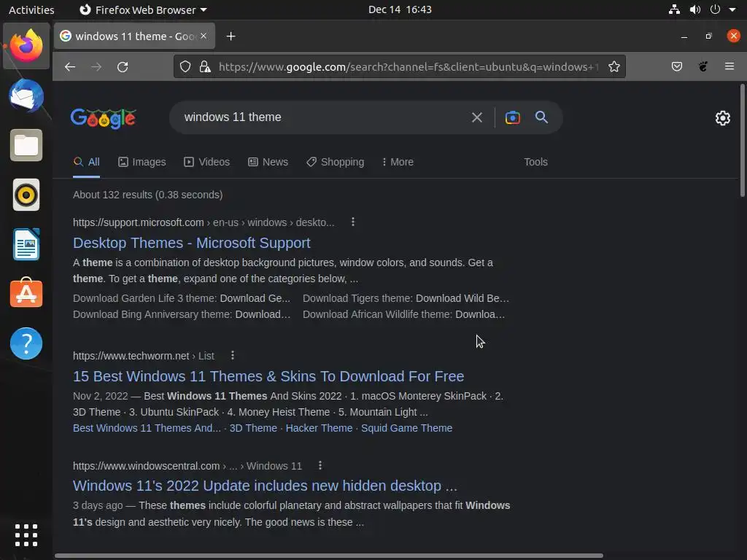Switch to the Shopping tab
The height and width of the screenshot is (560, 747).
point(336,162)
